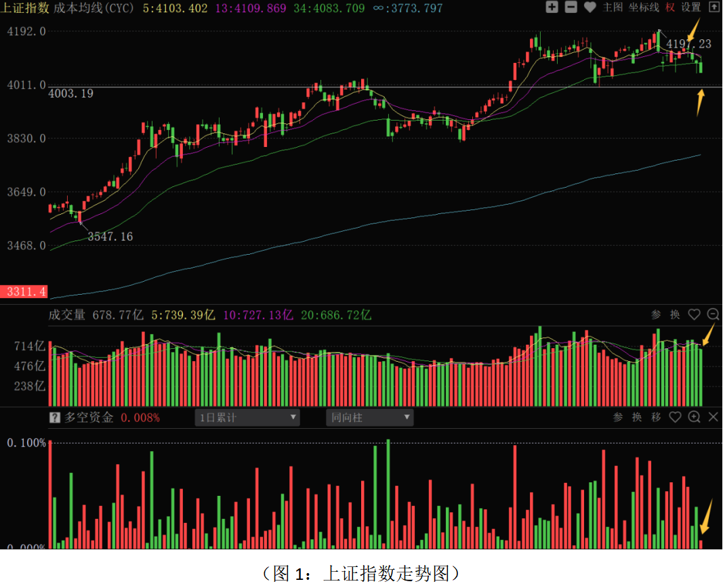Zoom in the 多空资金 panel
Image resolution: width=723 pixels, height=588 pixels.
click(x=694, y=417)
